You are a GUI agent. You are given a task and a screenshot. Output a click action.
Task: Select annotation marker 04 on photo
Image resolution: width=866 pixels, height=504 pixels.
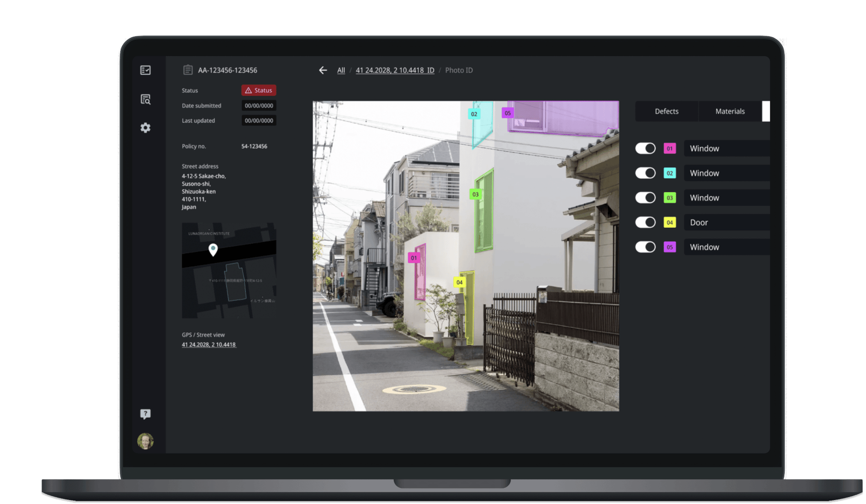pos(459,282)
